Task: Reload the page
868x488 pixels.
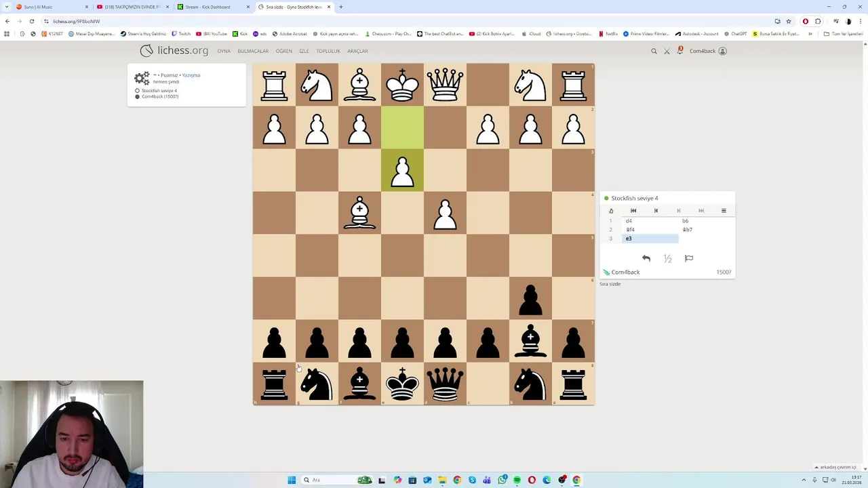Action: point(31,21)
